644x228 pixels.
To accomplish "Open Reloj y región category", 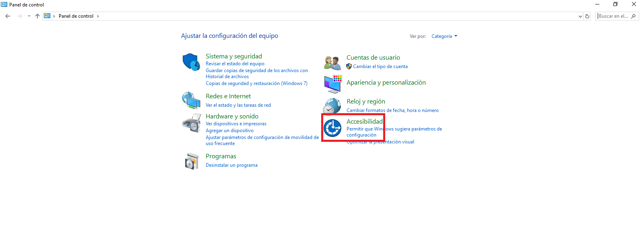I will [x=366, y=102].
